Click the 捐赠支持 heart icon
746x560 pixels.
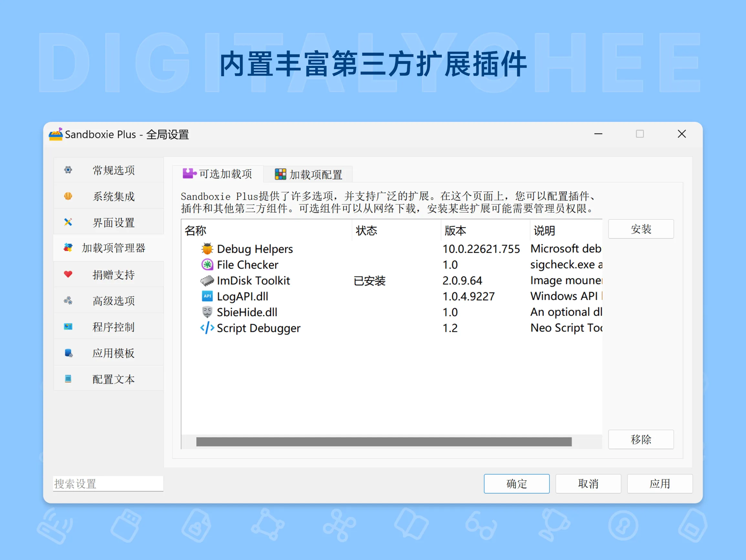pyautogui.click(x=68, y=274)
